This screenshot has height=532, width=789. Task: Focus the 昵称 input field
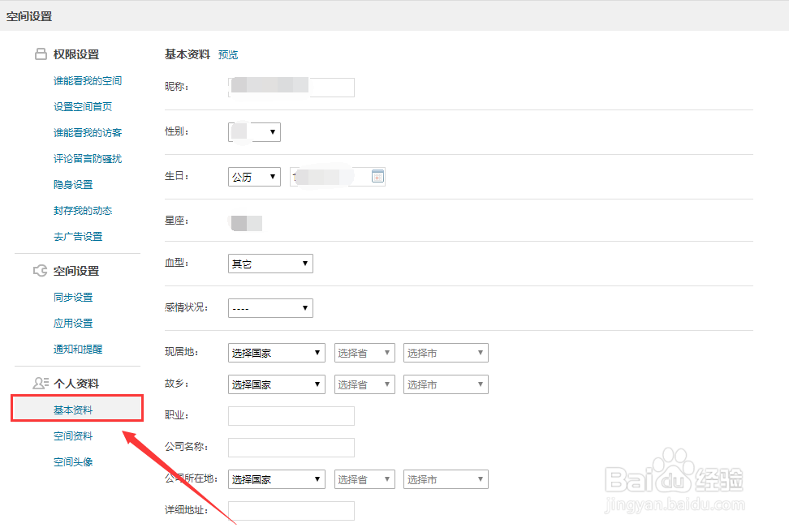point(291,87)
